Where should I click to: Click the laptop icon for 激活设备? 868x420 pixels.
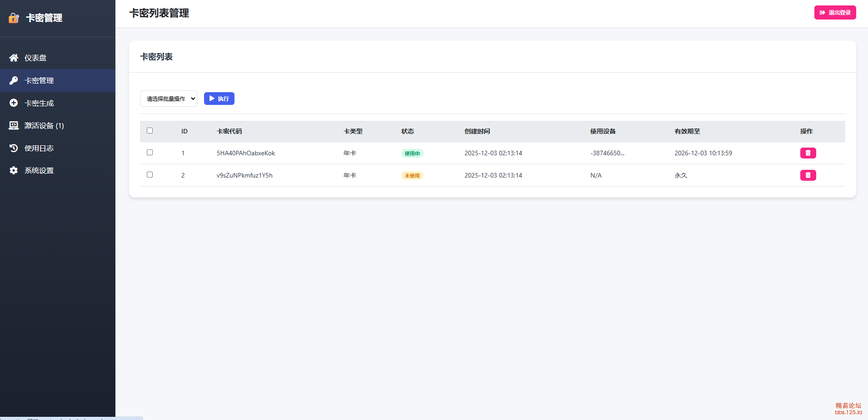pos(14,125)
